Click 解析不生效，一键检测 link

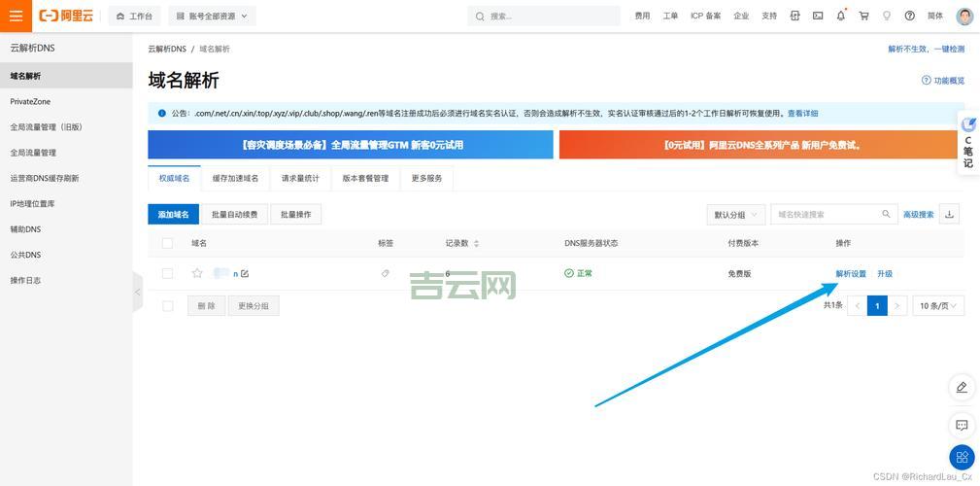(927, 49)
